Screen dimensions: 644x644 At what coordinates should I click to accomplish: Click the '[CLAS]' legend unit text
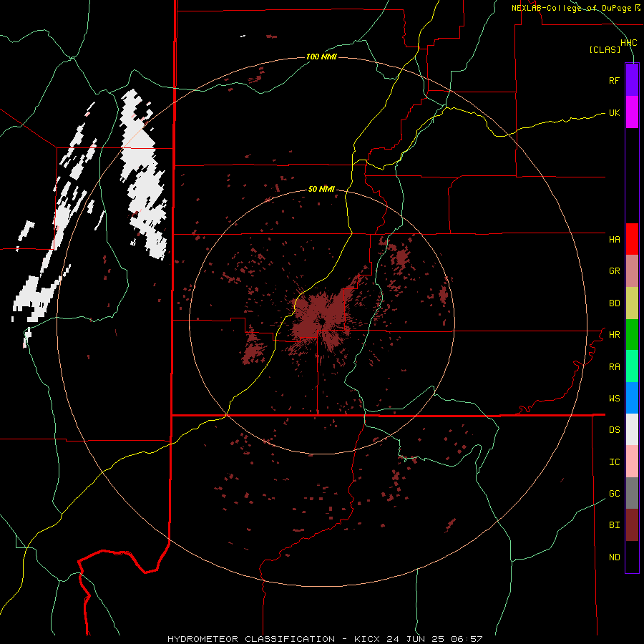[x=605, y=49]
